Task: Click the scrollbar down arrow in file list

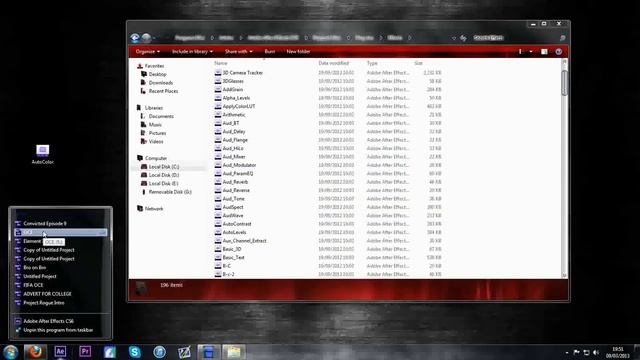Action: [564, 276]
